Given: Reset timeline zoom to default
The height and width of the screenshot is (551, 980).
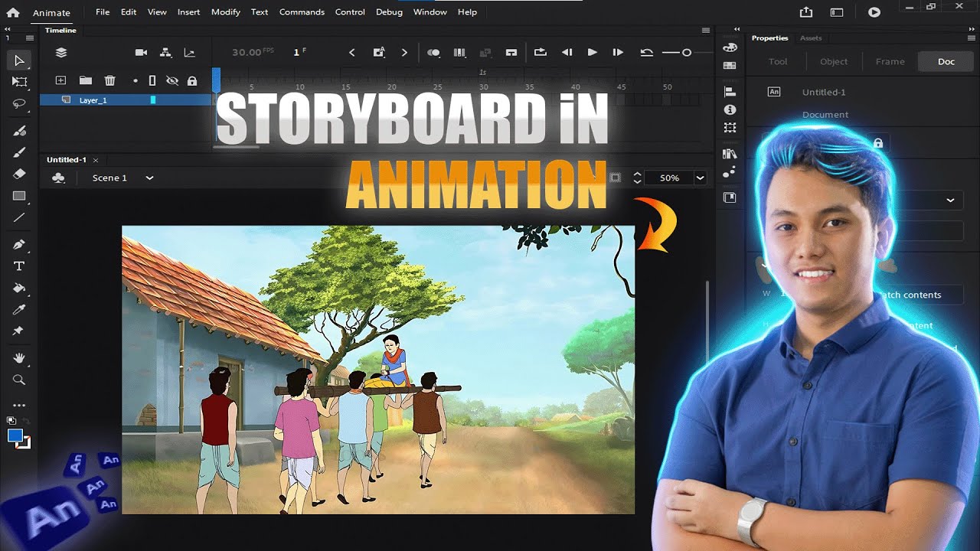Looking at the screenshot, I should [646, 53].
